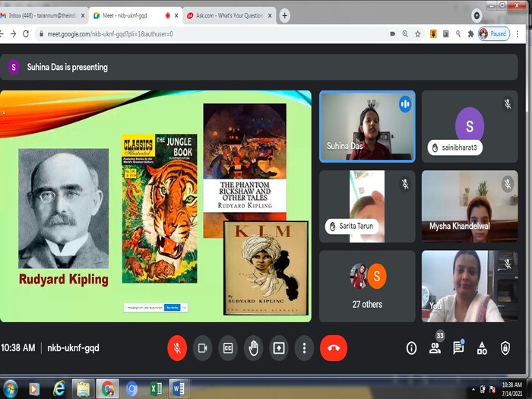Select Mysha Khandelwal's video tile

coord(470,206)
